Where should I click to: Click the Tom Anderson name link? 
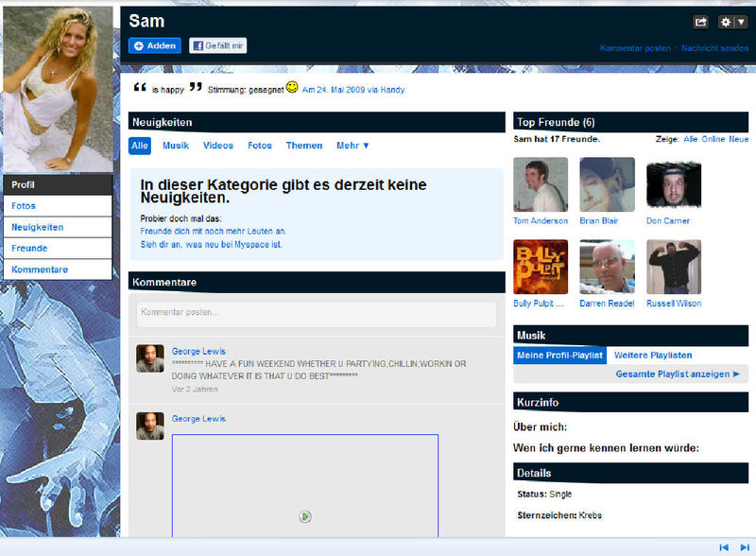coord(541,221)
